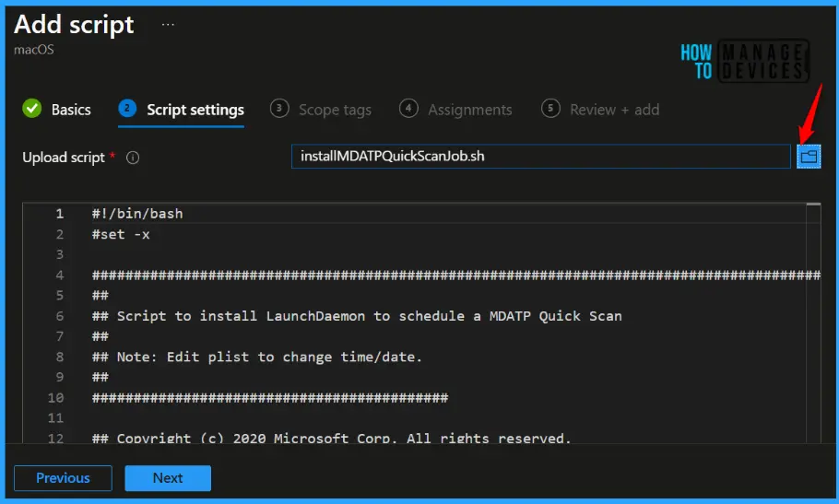Click the Upload script label
The width and height of the screenshot is (839, 504).
(x=64, y=158)
